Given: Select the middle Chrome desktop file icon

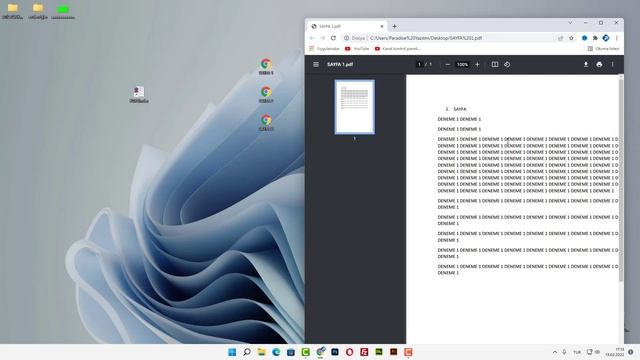Looking at the screenshot, I should (x=266, y=94).
